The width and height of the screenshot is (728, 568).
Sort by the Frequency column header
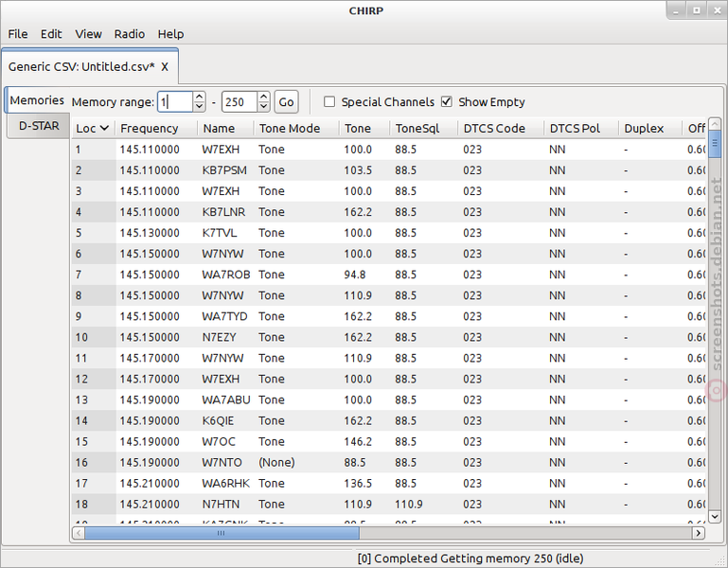156,129
